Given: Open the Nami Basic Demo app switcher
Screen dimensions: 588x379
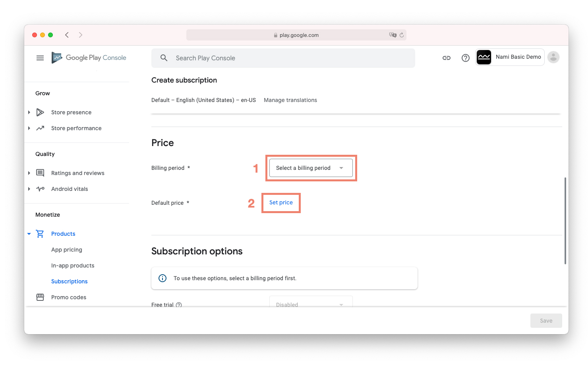Looking at the screenshot, I should tap(510, 57).
